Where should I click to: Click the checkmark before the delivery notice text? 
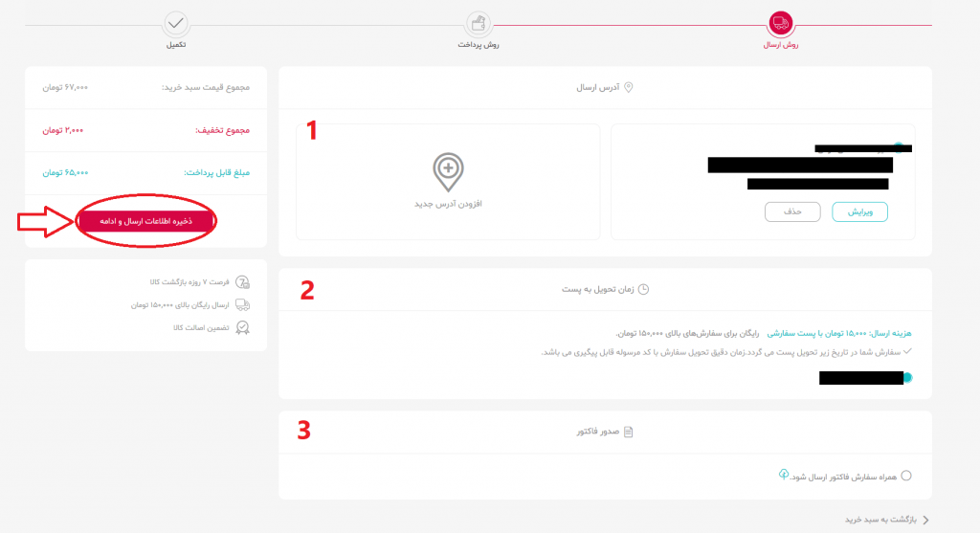(907, 351)
